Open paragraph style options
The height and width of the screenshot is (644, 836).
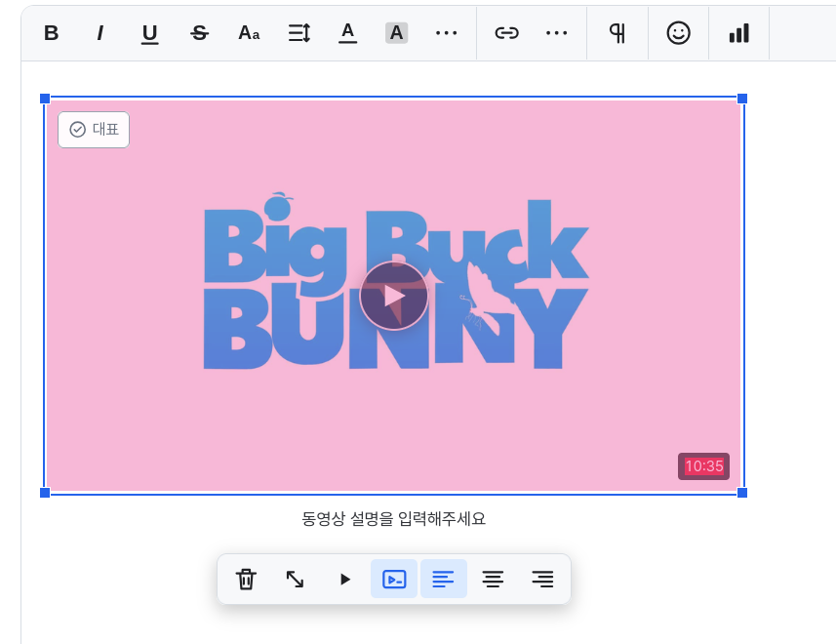(617, 33)
